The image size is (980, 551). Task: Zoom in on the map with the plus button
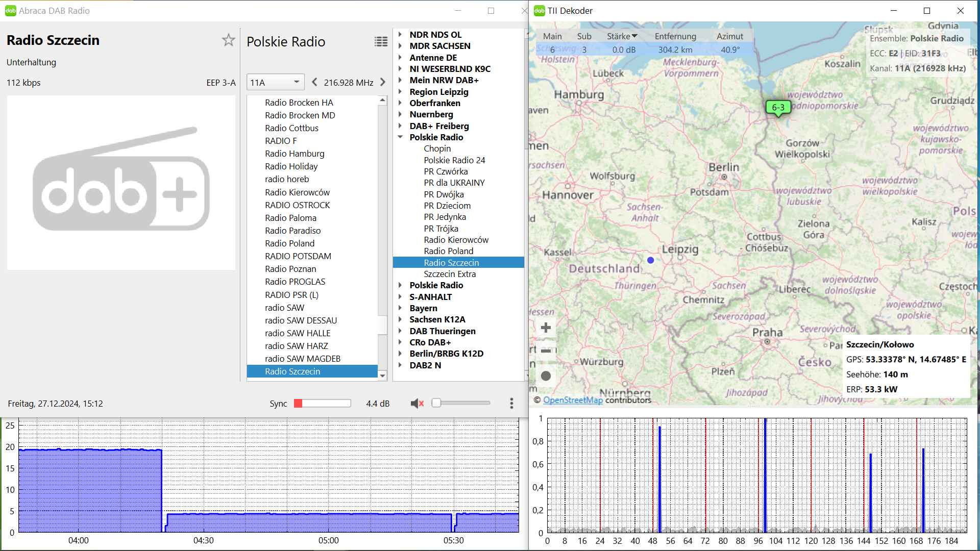546,328
